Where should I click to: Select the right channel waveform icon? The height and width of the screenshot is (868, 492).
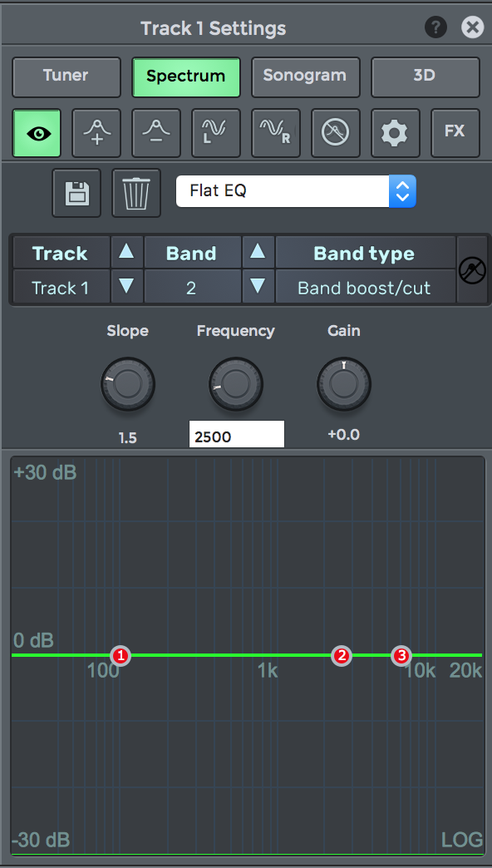276,133
